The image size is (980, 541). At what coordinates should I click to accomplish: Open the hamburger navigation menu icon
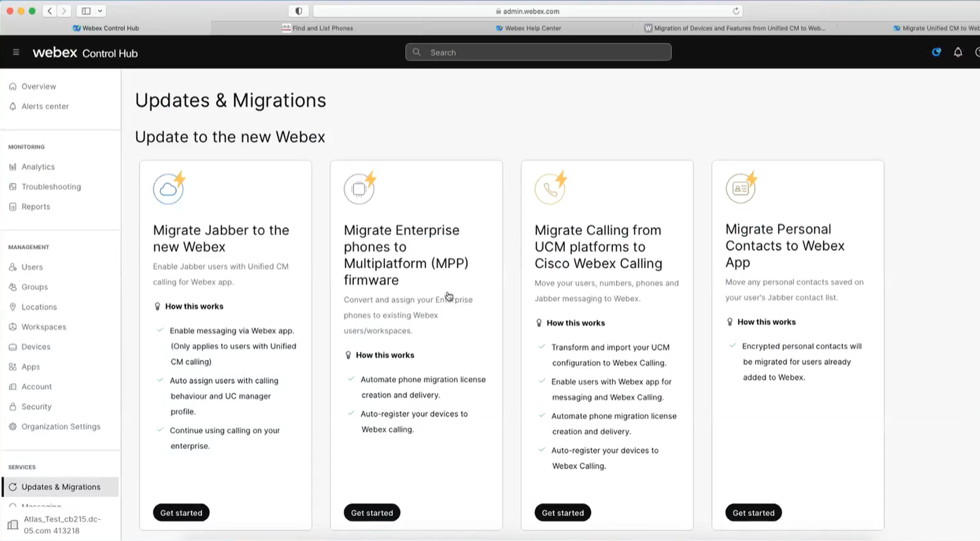click(16, 52)
